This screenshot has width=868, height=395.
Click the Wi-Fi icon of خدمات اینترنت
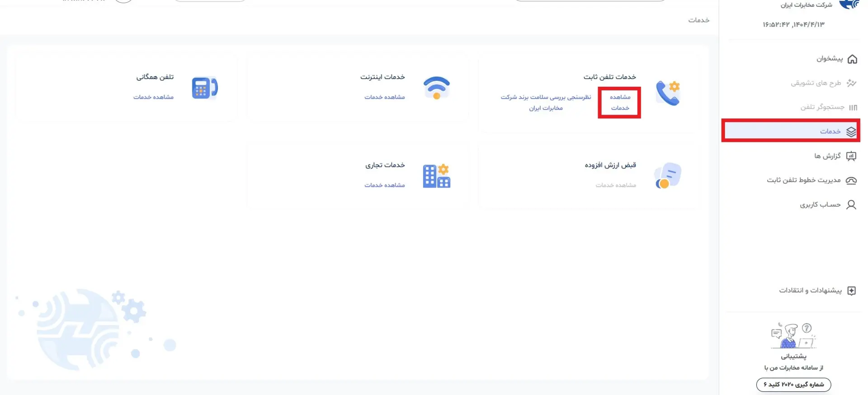tap(437, 88)
